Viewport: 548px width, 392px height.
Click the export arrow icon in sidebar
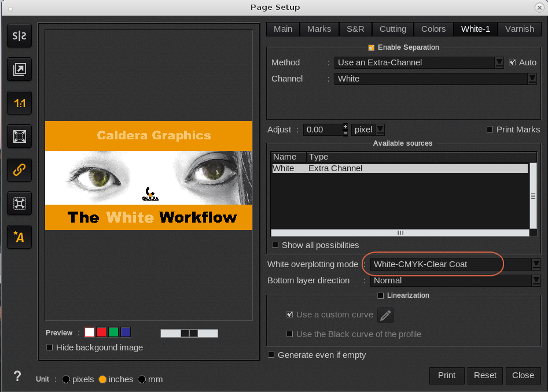coord(19,70)
